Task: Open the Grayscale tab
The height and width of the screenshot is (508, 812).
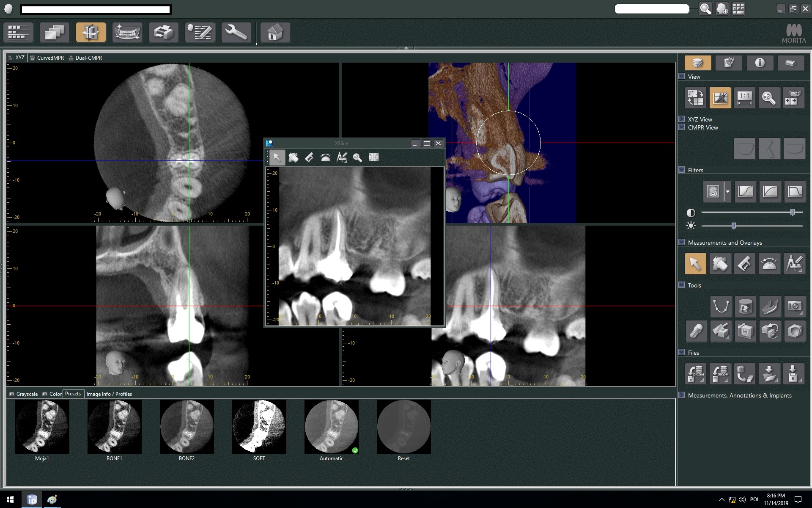Action: click(x=24, y=394)
